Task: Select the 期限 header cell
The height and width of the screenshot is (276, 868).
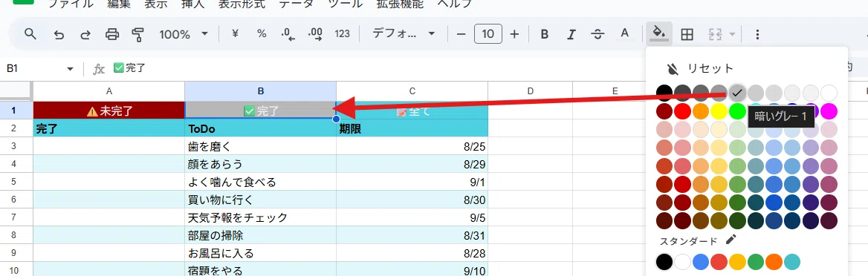Action: tap(412, 128)
